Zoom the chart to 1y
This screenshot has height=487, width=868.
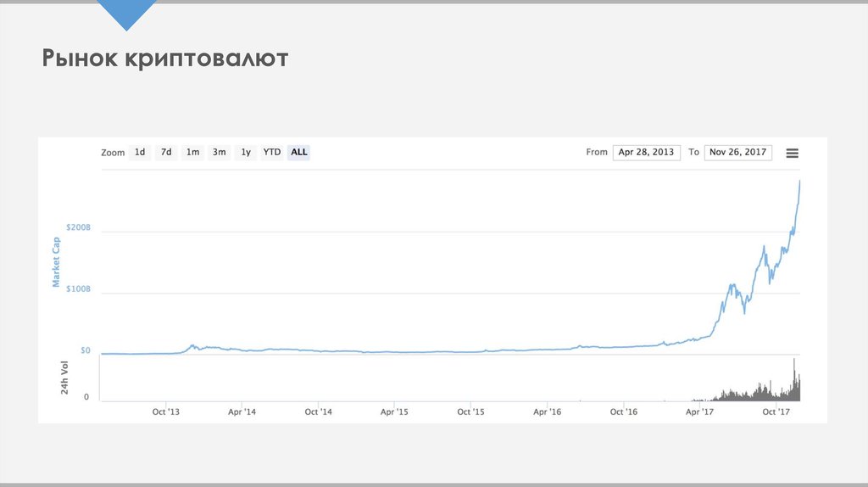[x=245, y=153]
